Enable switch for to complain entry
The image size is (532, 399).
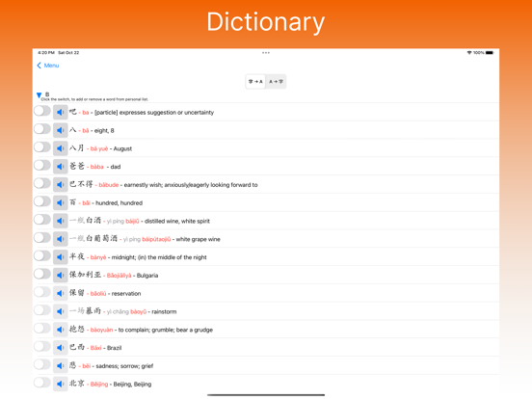click(42, 328)
